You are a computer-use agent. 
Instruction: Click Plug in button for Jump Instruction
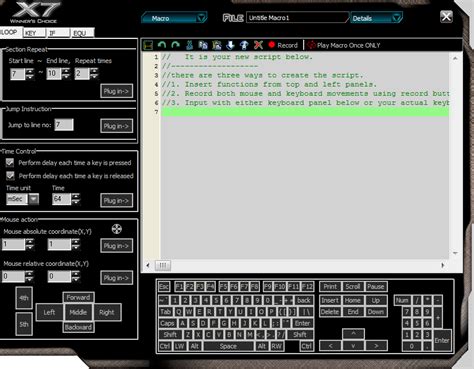pyautogui.click(x=116, y=126)
